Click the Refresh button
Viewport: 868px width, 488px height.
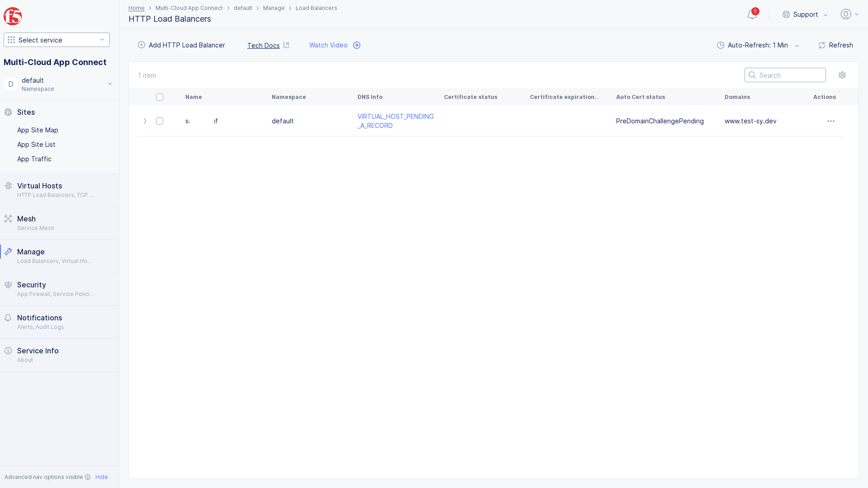coord(835,45)
